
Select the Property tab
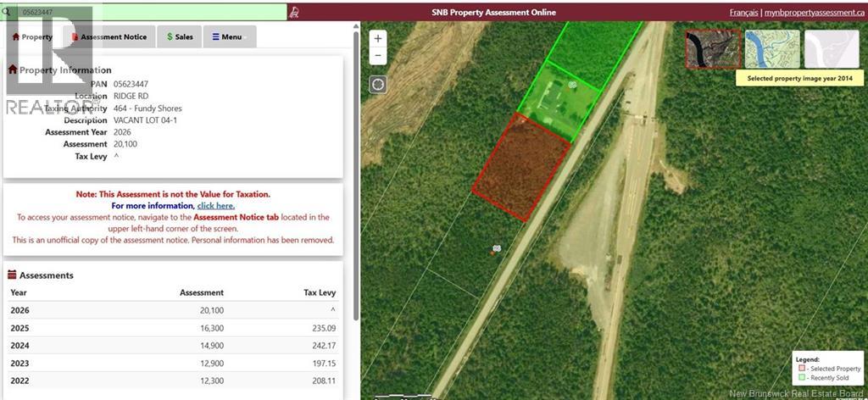tap(32, 37)
